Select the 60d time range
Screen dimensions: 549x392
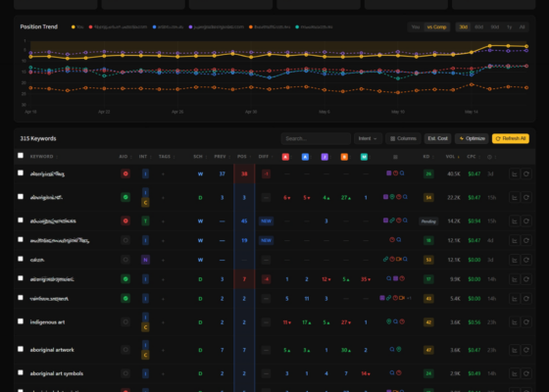(x=479, y=27)
